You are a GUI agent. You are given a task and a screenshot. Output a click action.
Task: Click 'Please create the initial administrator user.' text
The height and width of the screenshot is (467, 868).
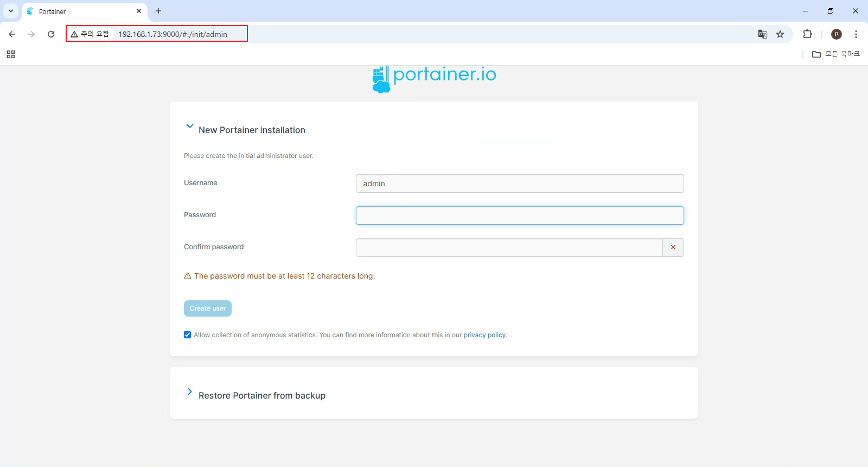pyautogui.click(x=248, y=156)
